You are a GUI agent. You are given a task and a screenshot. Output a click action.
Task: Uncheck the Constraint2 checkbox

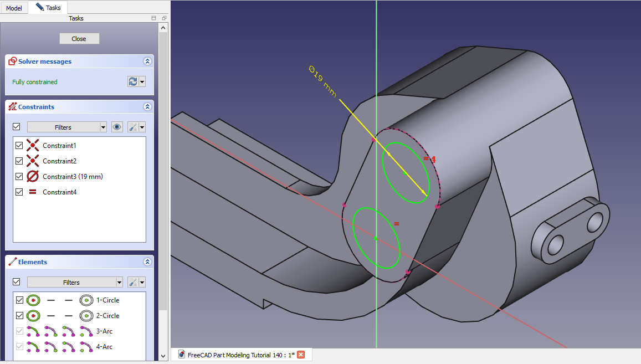tap(19, 161)
